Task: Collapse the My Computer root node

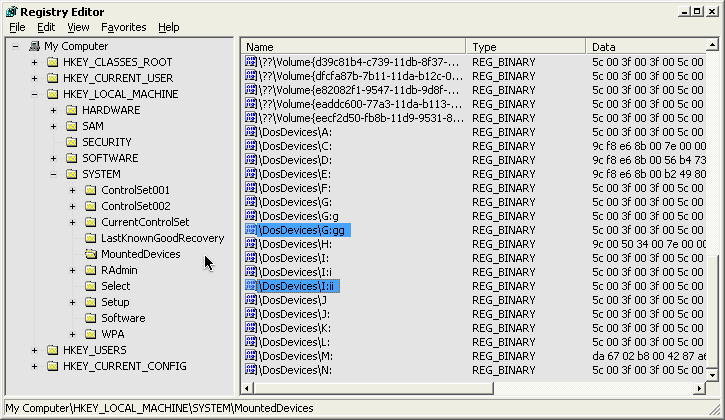Action: click(x=16, y=46)
